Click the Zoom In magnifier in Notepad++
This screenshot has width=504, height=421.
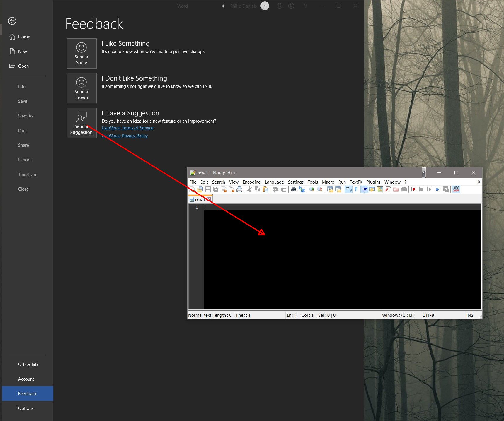312,189
